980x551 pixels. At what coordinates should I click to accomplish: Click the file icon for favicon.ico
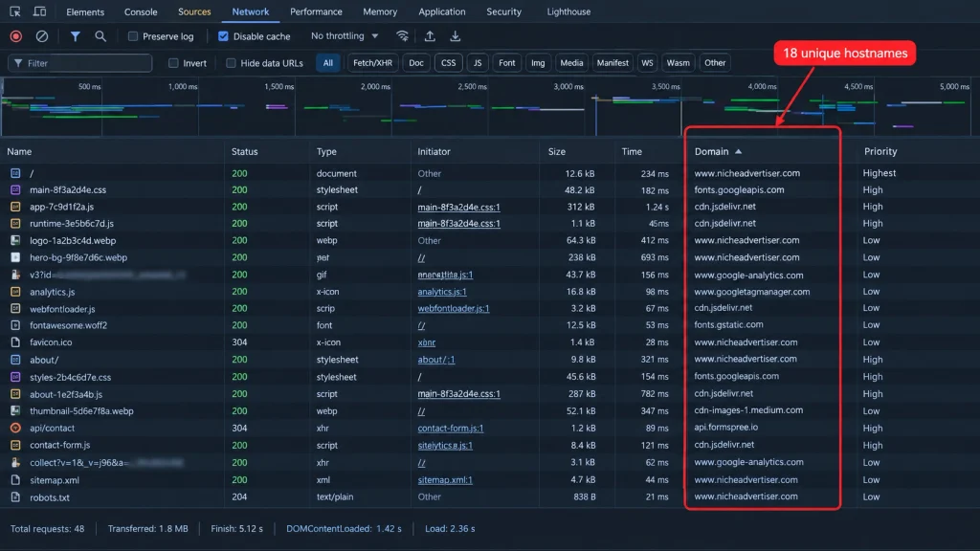click(15, 342)
